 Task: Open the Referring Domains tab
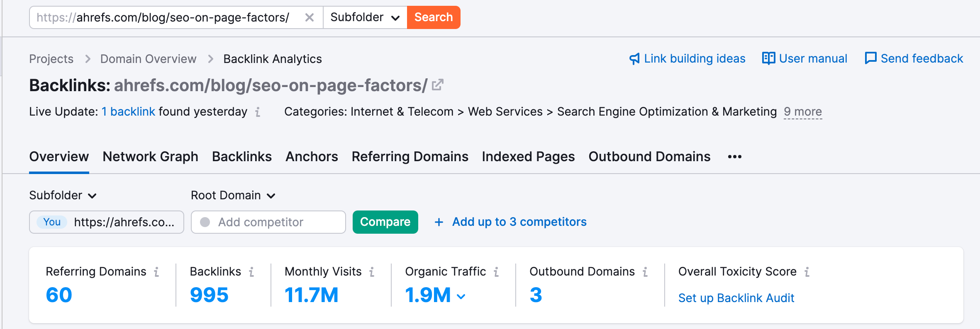(410, 157)
